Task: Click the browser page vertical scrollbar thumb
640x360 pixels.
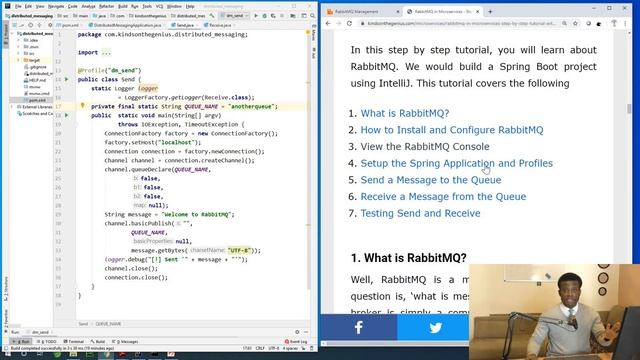Action: (x=629, y=108)
